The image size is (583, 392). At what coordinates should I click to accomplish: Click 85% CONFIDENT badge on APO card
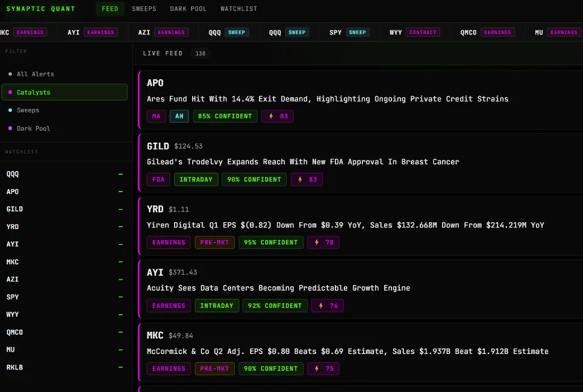[x=225, y=117]
